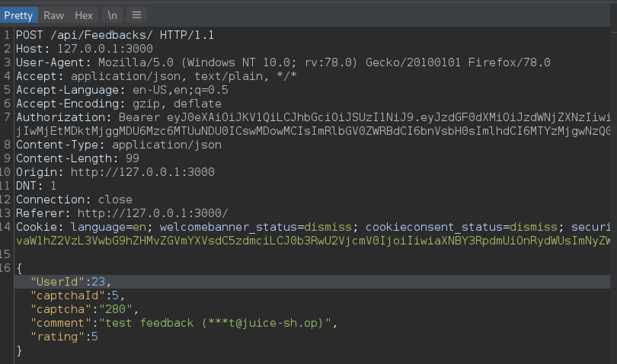Select the Host: 127.0.0.1:3000 header

84,49
